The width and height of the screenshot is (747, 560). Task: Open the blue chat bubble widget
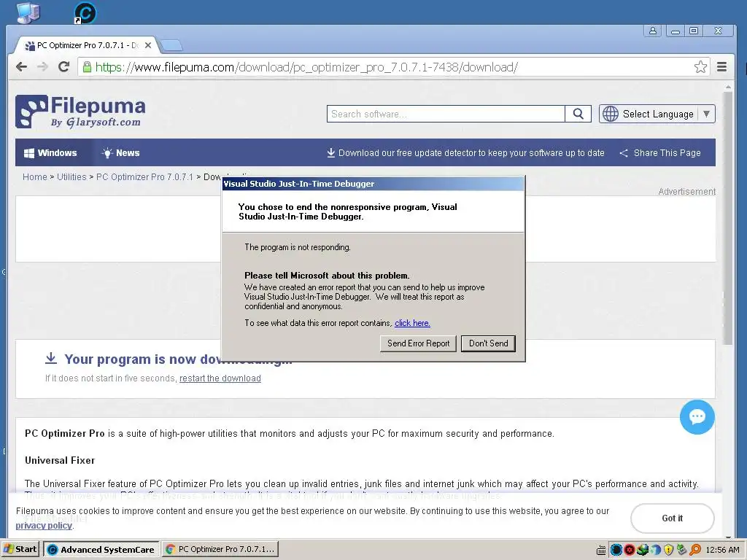pyautogui.click(x=697, y=417)
